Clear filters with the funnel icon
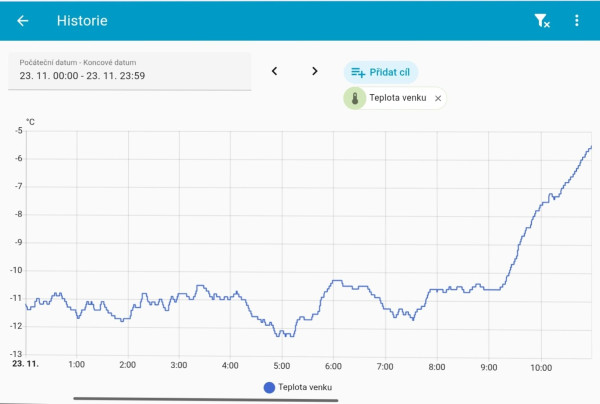The image size is (600, 404). tap(541, 21)
